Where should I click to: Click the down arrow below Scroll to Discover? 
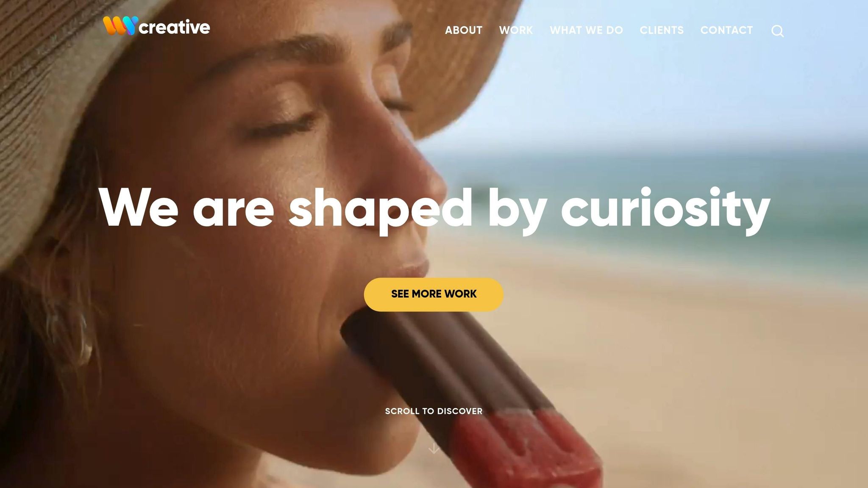434,448
